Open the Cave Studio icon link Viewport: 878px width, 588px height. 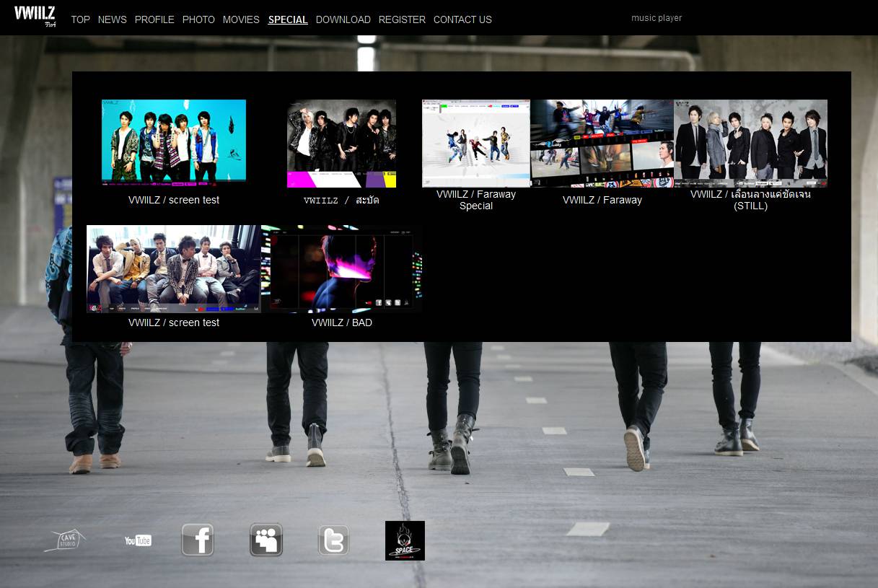coord(65,540)
